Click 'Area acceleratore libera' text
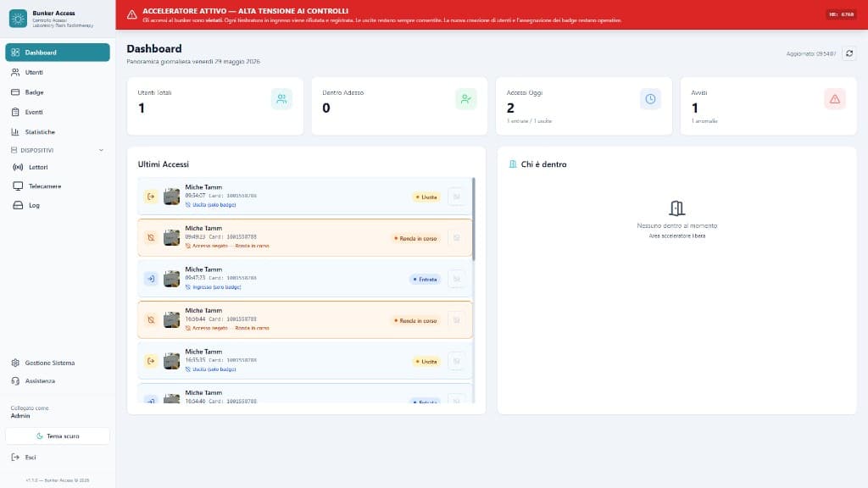Viewport: 868px width, 488px height. 677,236
